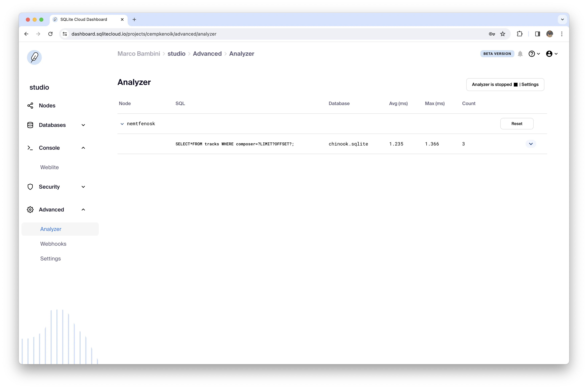Go to studio breadcrumb link
The width and height of the screenshot is (588, 389).
coord(176,54)
